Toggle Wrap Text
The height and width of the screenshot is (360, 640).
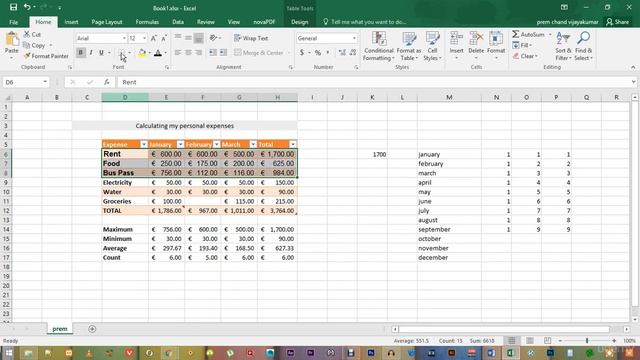click(x=251, y=38)
